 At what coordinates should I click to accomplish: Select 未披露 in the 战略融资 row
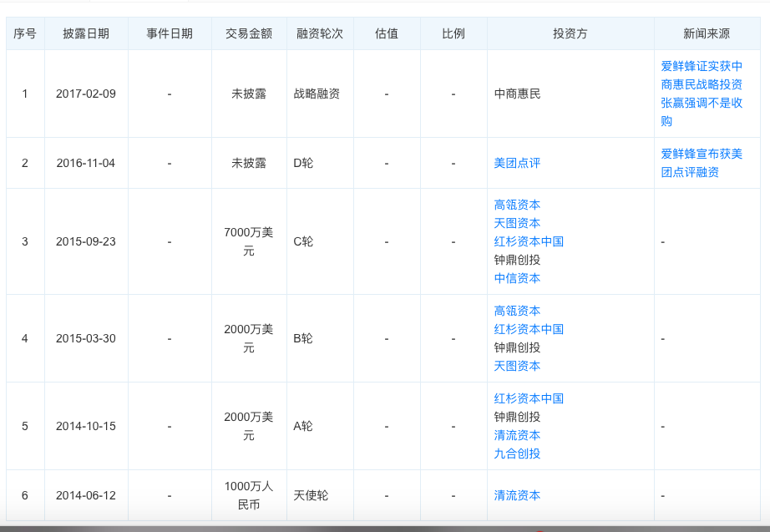coord(249,94)
